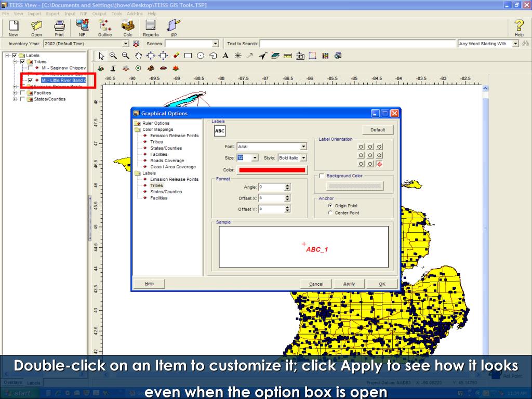Pick the eraser tool in map toolbar
Viewport: 532px width, 399px height.
coord(176,56)
